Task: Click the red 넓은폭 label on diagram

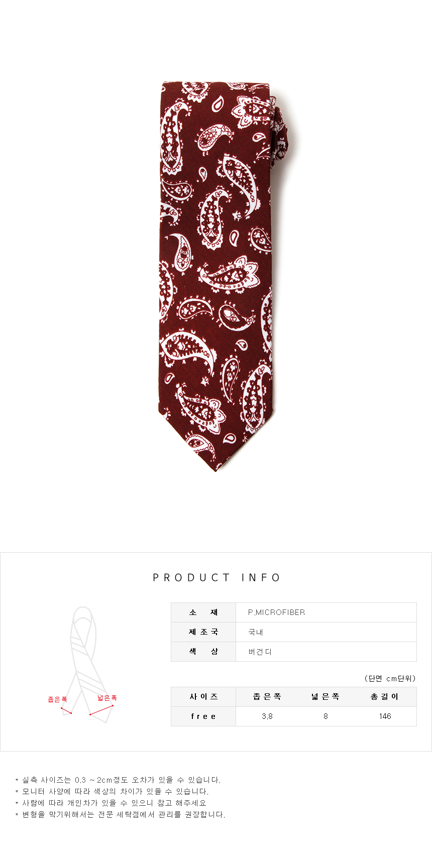Action: tap(107, 698)
